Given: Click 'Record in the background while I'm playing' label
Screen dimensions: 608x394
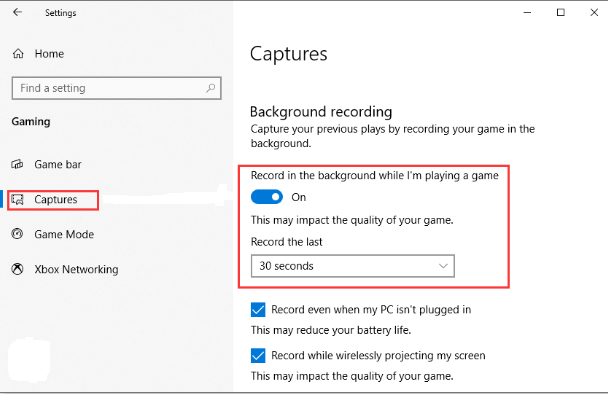Looking at the screenshot, I should [375, 176].
